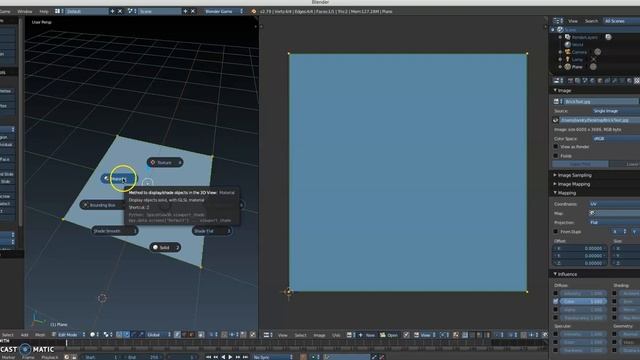The width and height of the screenshot is (640, 360).
Task: Click outliner editor type icon
Action: (558, 21)
